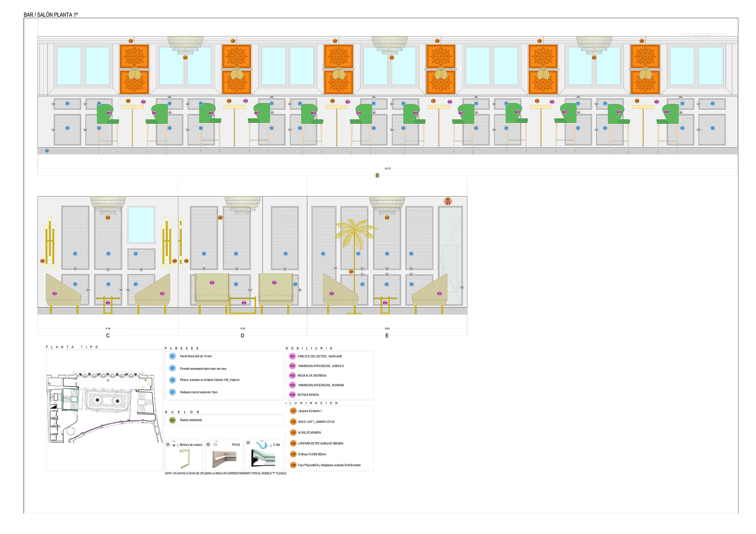Click the PX103 molding profile thumbnail

point(224,459)
